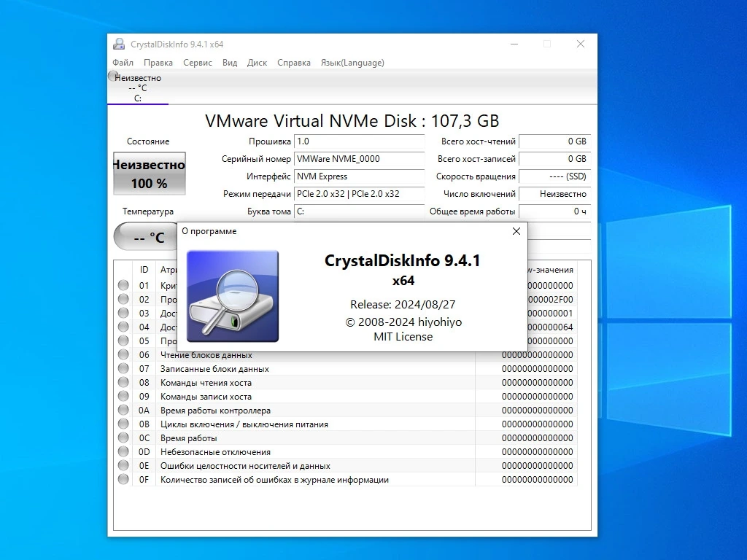Select row Команды чтения хоста
Screen dimensions: 747x560
tap(346, 382)
